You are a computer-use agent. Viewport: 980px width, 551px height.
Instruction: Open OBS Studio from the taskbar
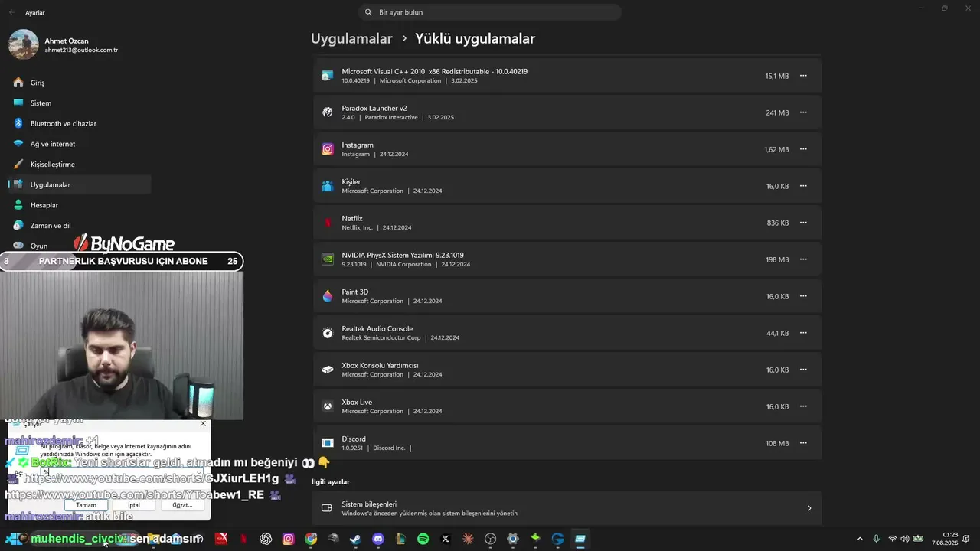[490, 539]
